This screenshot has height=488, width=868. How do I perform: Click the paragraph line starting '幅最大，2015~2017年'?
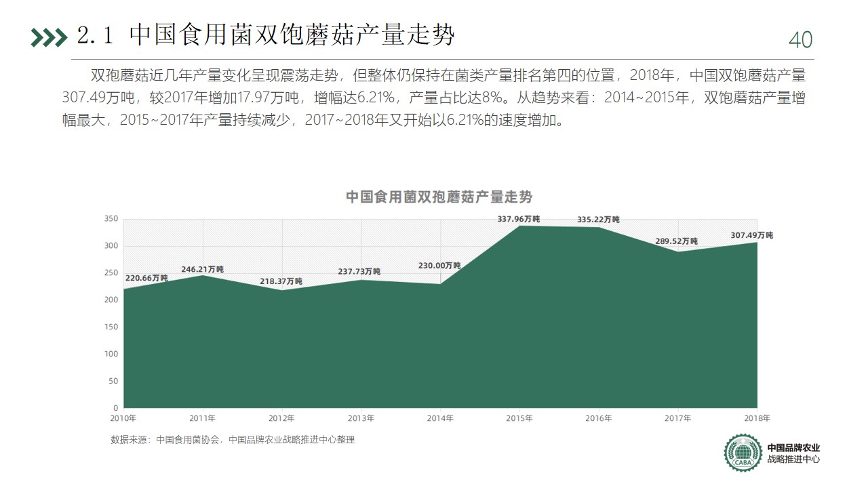click(x=313, y=121)
